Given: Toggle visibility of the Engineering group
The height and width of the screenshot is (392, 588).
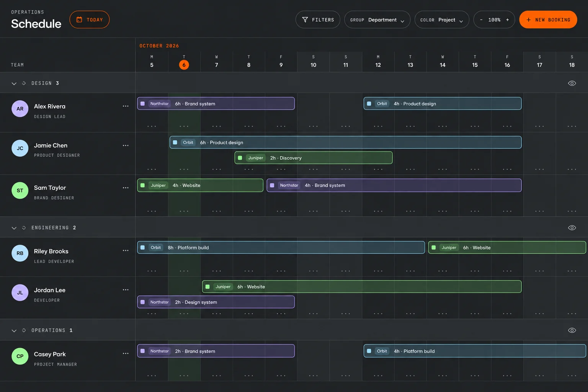Looking at the screenshot, I should pos(572,228).
